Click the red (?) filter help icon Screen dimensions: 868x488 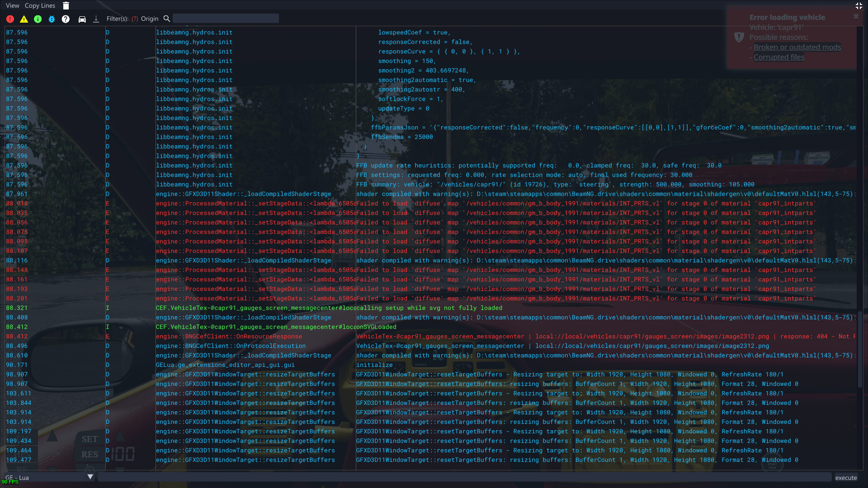(x=135, y=19)
